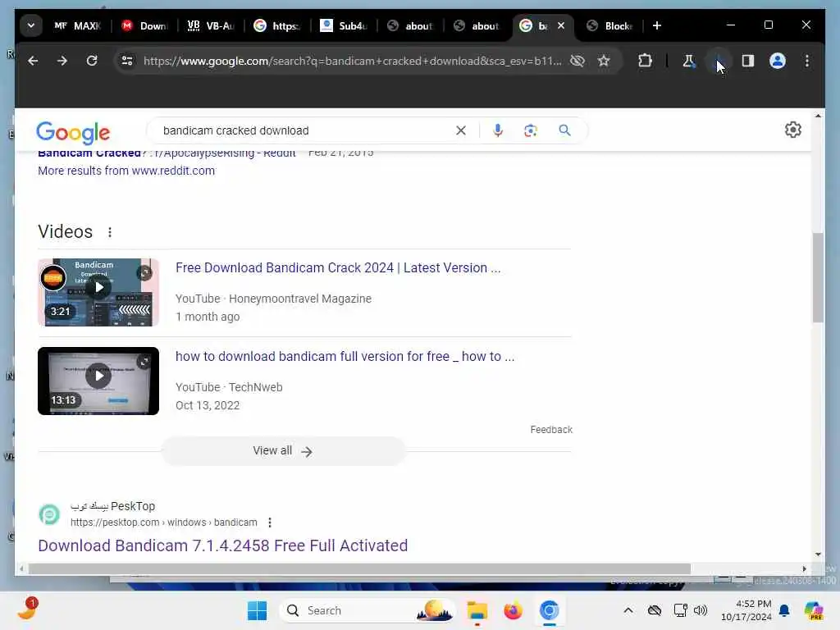Click the Copilot preview icon in taskbar
The image size is (840, 630).
point(813,610)
